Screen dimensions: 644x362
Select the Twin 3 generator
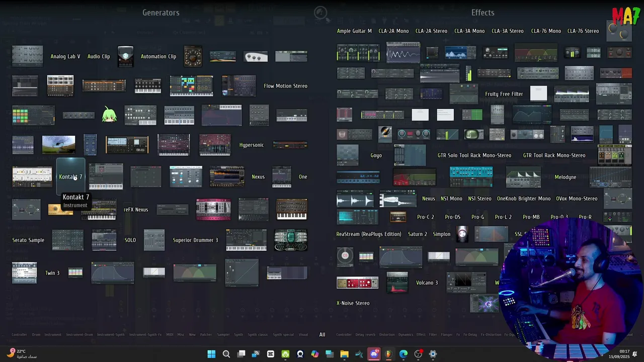[52, 273]
